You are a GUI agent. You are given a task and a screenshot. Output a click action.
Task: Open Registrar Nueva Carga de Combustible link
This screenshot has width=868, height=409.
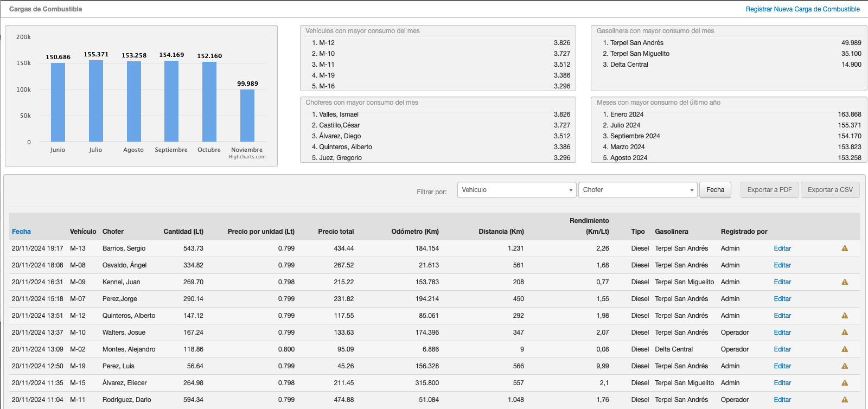(x=802, y=9)
